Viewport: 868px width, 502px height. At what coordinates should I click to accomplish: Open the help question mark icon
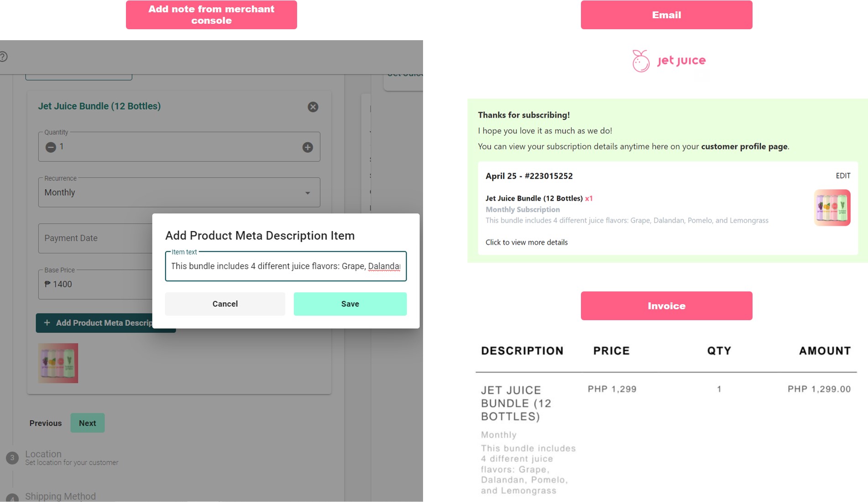pyautogui.click(x=3, y=57)
